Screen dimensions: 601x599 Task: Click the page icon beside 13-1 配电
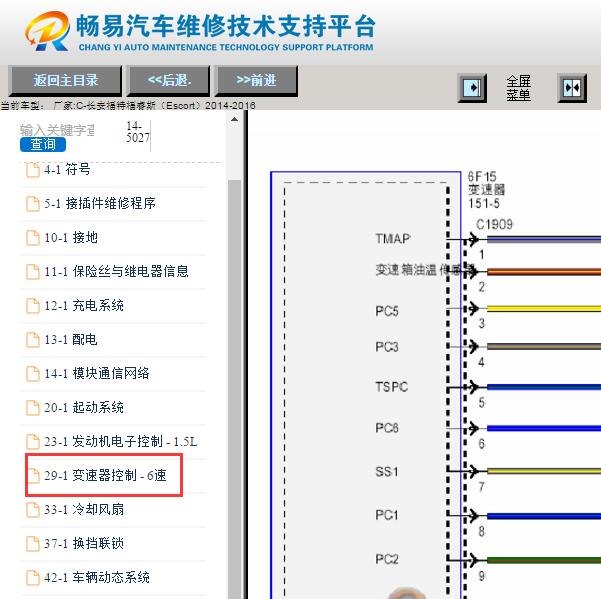(33, 340)
